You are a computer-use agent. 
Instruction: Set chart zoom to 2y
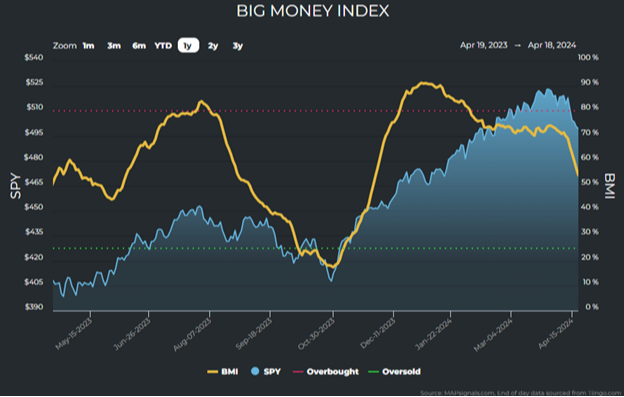click(213, 46)
